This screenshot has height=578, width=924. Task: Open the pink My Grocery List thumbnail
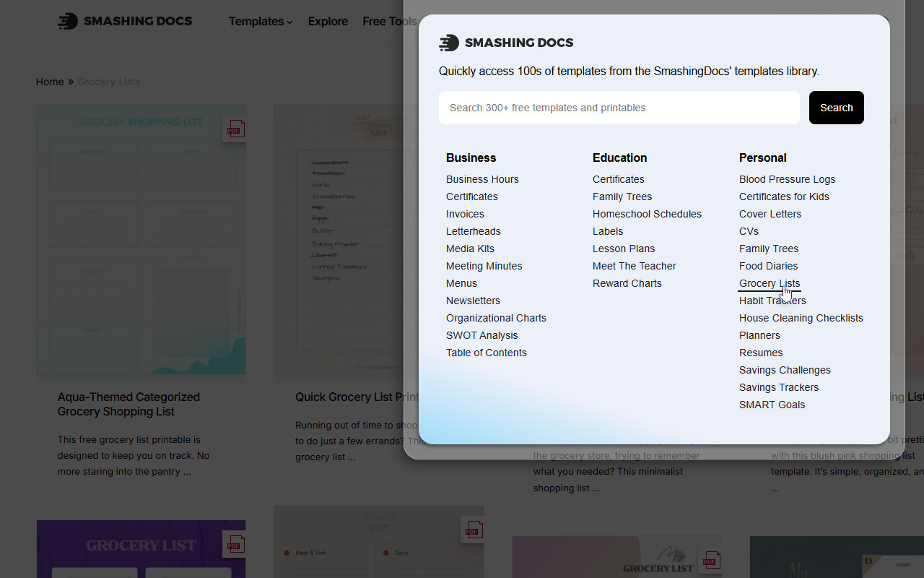tap(617, 557)
